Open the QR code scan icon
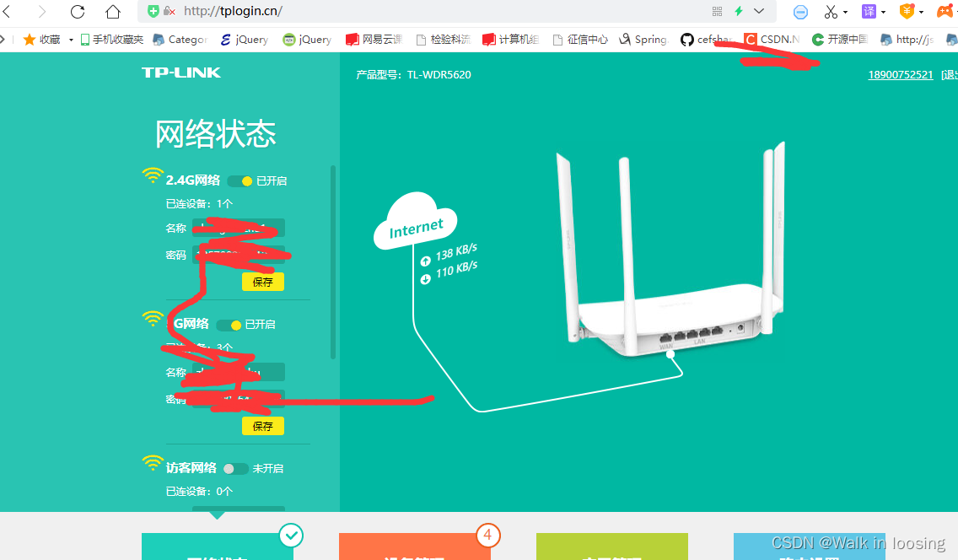 tap(717, 11)
